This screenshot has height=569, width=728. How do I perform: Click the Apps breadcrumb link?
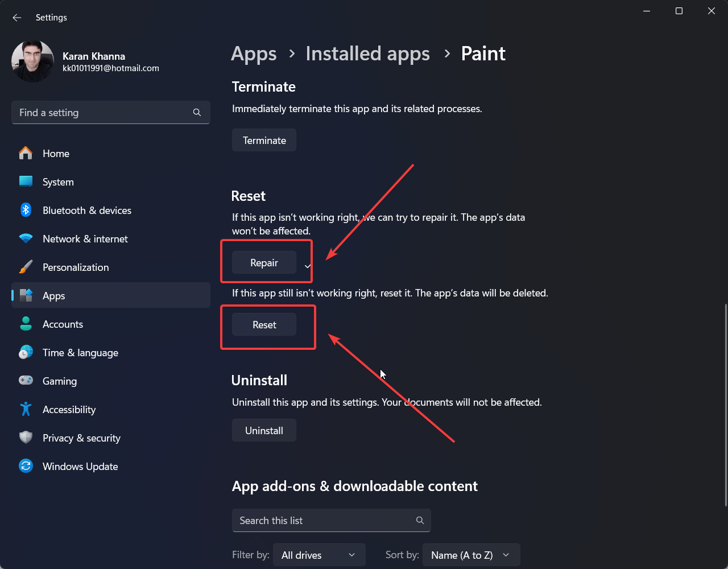(x=254, y=53)
